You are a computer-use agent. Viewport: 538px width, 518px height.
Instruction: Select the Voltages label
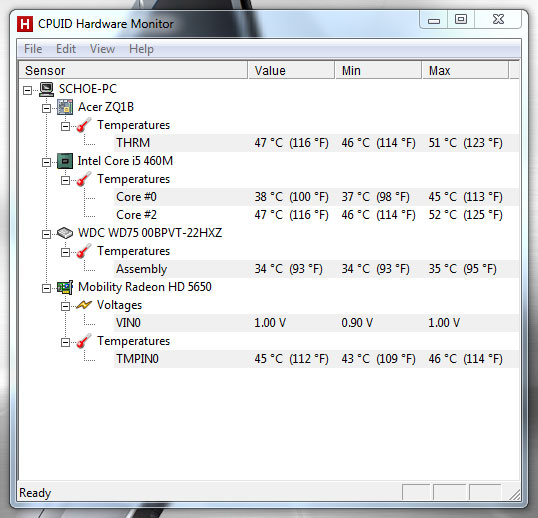(x=119, y=305)
